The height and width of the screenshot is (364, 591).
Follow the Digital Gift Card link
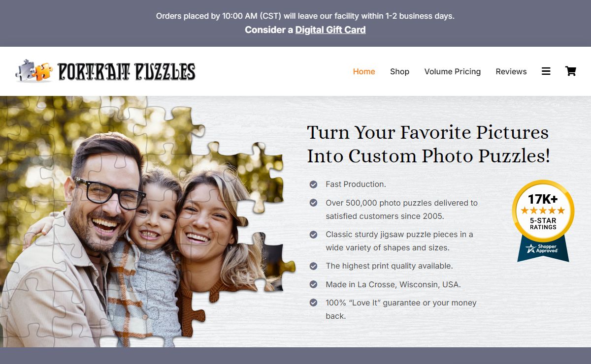330,30
